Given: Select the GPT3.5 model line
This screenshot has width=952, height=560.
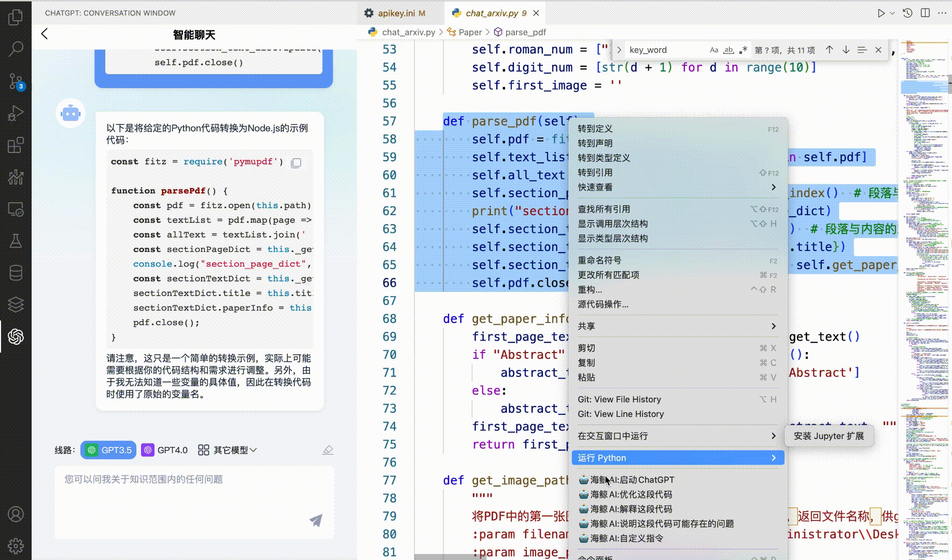Looking at the screenshot, I should click(108, 450).
